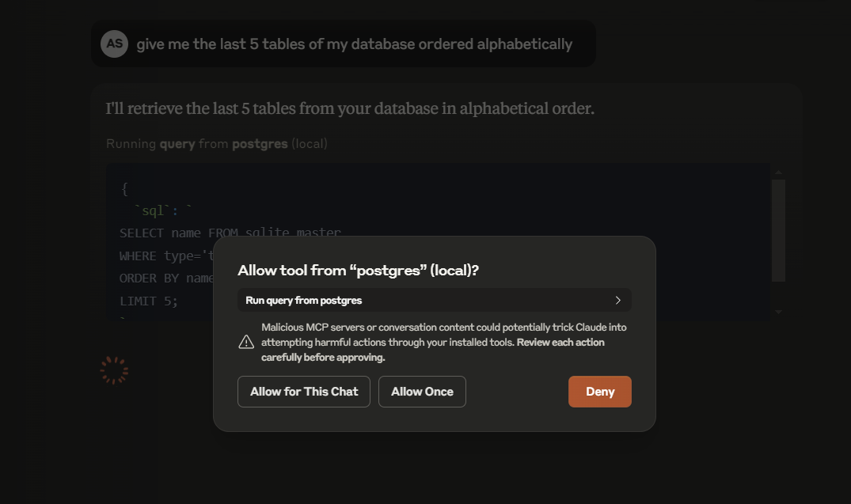Click the warning triangle icon in dialog
This screenshot has width=851, height=504.
click(246, 342)
